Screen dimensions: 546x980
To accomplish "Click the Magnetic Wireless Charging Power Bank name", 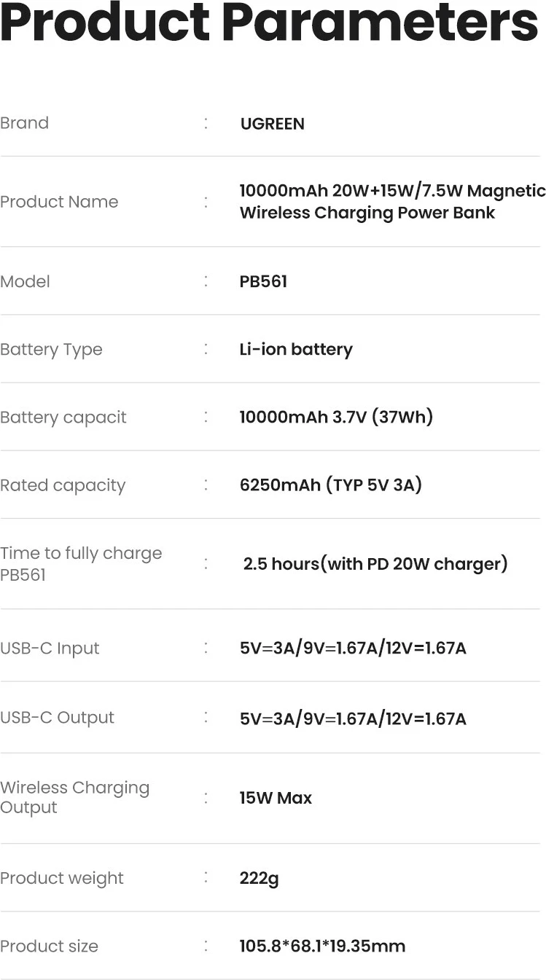I will pos(391,202).
